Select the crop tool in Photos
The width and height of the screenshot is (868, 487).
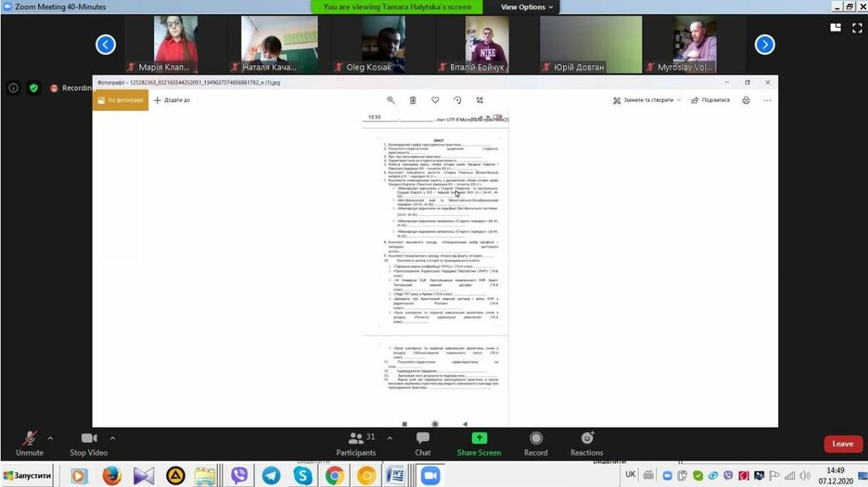point(480,100)
